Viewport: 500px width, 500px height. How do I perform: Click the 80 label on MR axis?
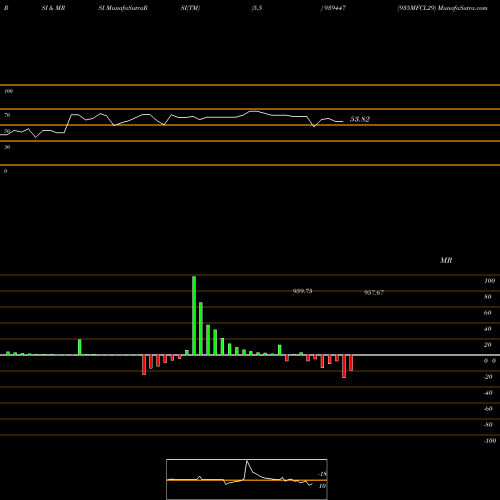click(488, 297)
